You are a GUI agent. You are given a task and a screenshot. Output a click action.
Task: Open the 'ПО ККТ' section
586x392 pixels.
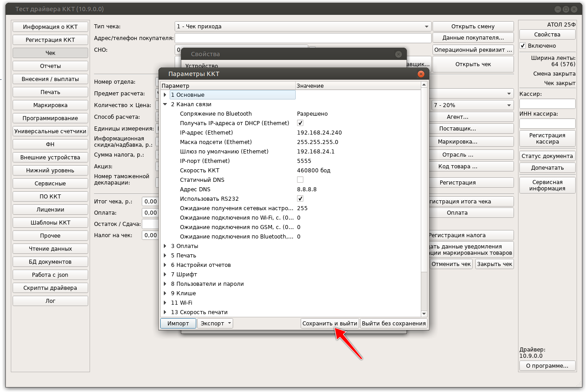(x=50, y=196)
